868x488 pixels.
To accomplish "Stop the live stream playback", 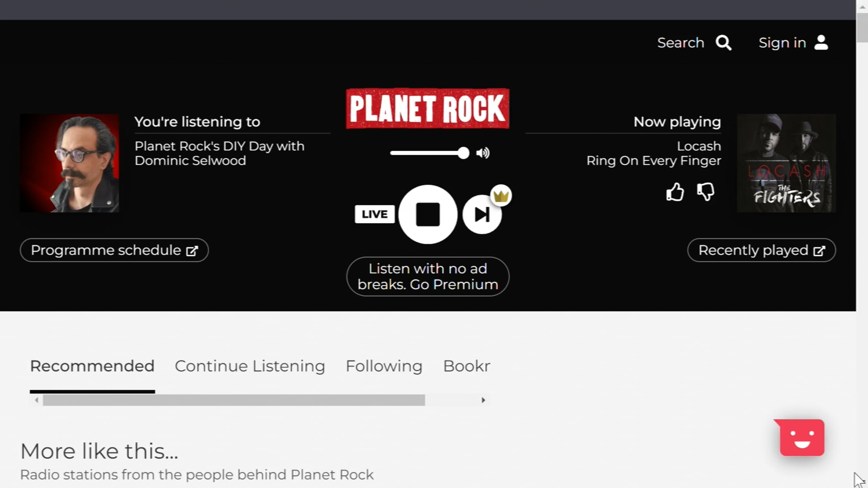I will [428, 214].
